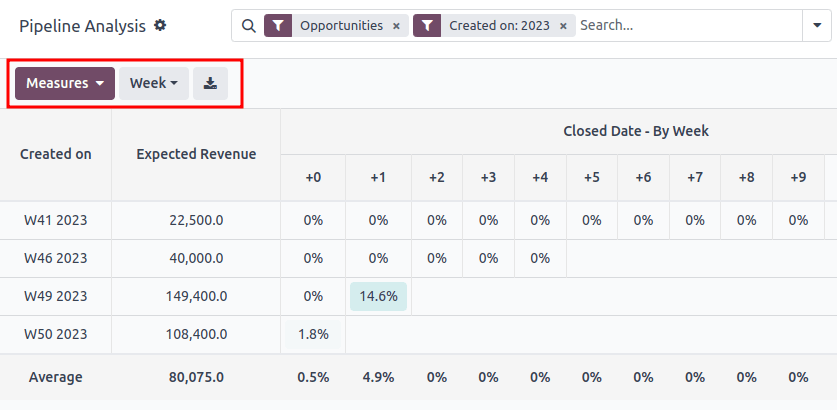This screenshot has width=837, height=410.
Task: Toggle the search options dropdown arrow
Action: (817, 26)
